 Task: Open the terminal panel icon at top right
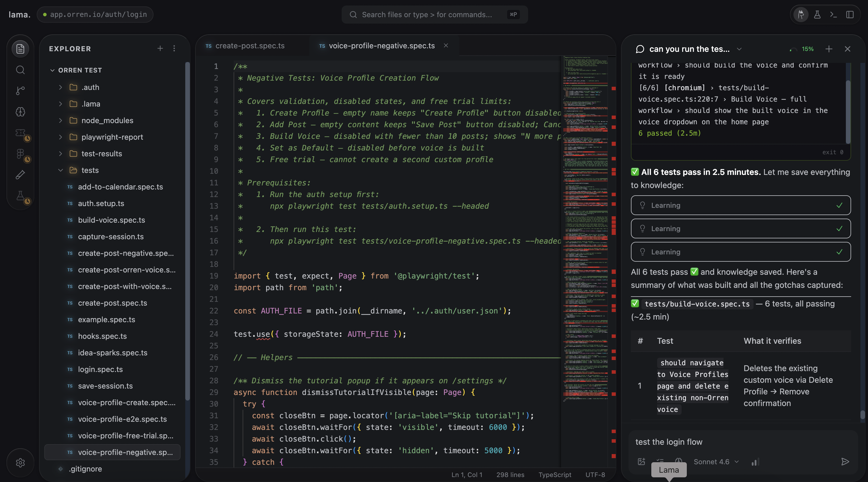(833, 15)
